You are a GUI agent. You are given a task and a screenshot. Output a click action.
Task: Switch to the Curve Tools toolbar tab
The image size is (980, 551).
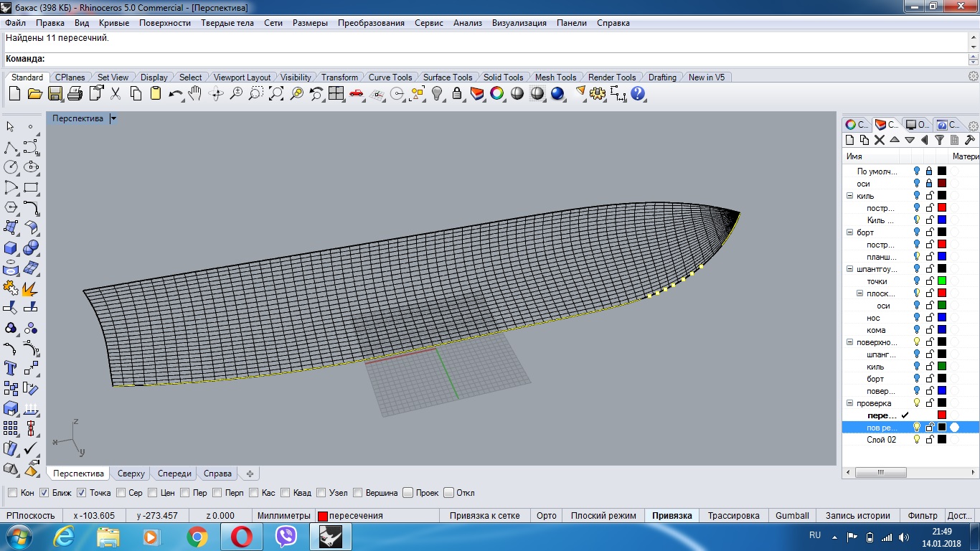point(390,77)
